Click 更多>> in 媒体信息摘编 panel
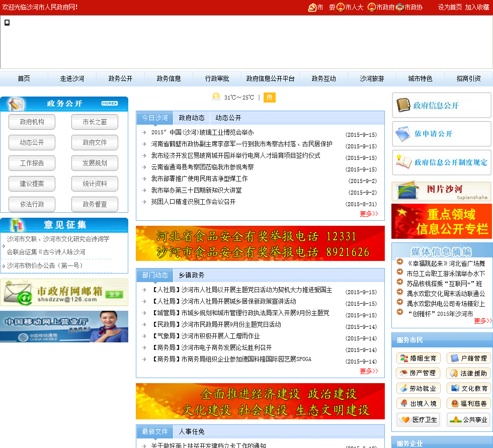Viewport: 493px width, 448px height. pyautogui.click(x=482, y=320)
